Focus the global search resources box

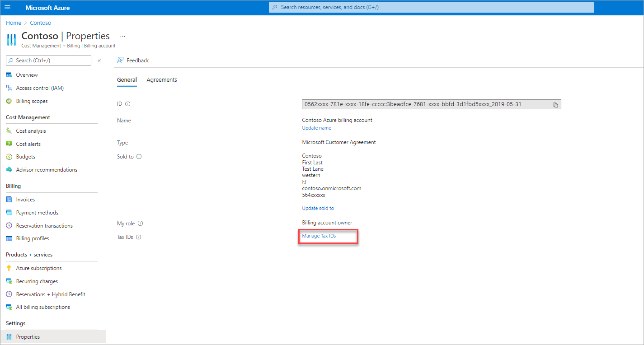point(432,7)
